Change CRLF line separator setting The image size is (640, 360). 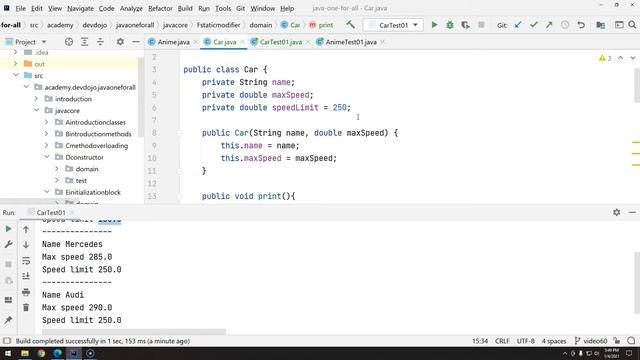(x=502, y=341)
